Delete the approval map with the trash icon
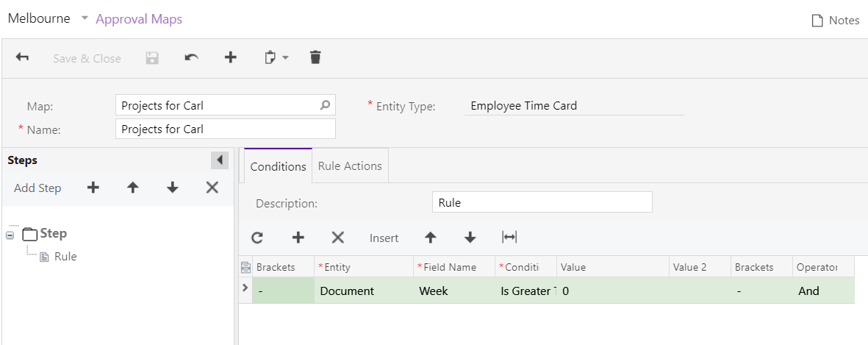868x345 pixels. tap(315, 57)
